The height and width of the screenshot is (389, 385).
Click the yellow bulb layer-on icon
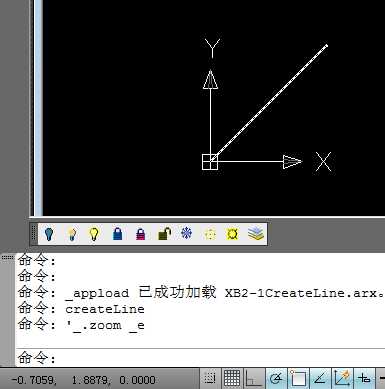[94, 234]
